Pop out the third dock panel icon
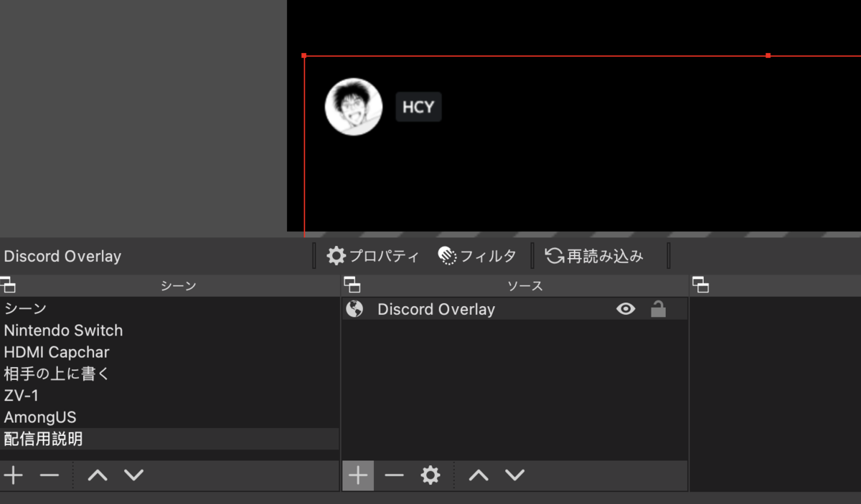The width and height of the screenshot is (861, 504). point(701,285)
